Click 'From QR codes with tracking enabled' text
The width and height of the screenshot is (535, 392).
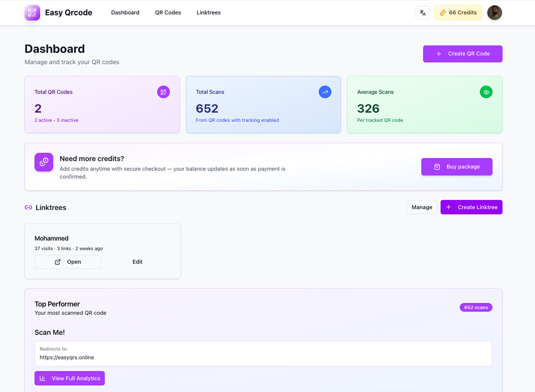pos(237,120)
